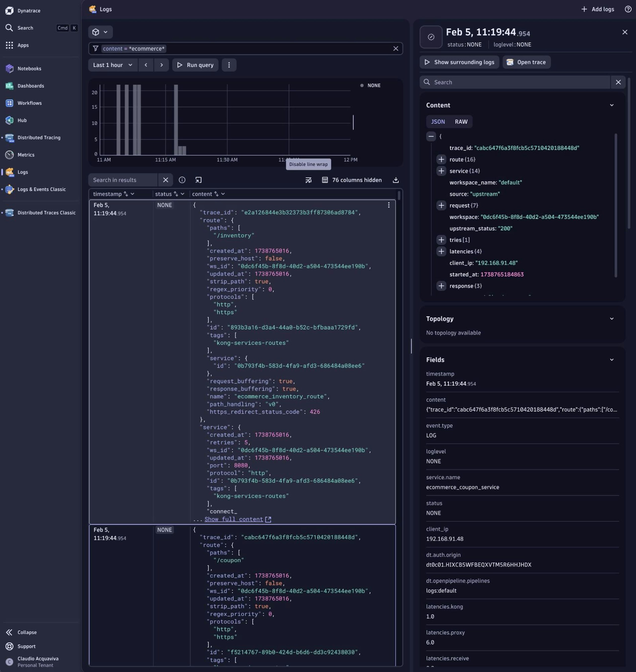Open the Metrics menu item

click(x=26, y=155)
